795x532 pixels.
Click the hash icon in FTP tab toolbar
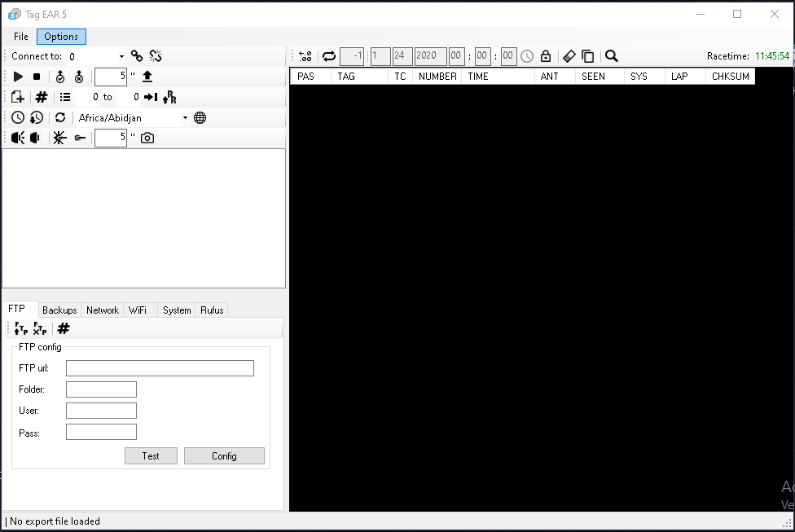[x=64, y=328]
